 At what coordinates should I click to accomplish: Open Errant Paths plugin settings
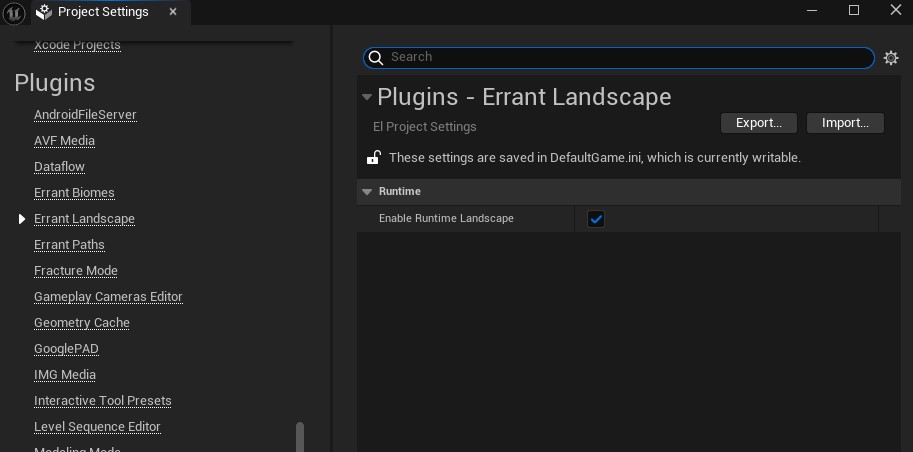pyautogui.click(x=69, y=245)
